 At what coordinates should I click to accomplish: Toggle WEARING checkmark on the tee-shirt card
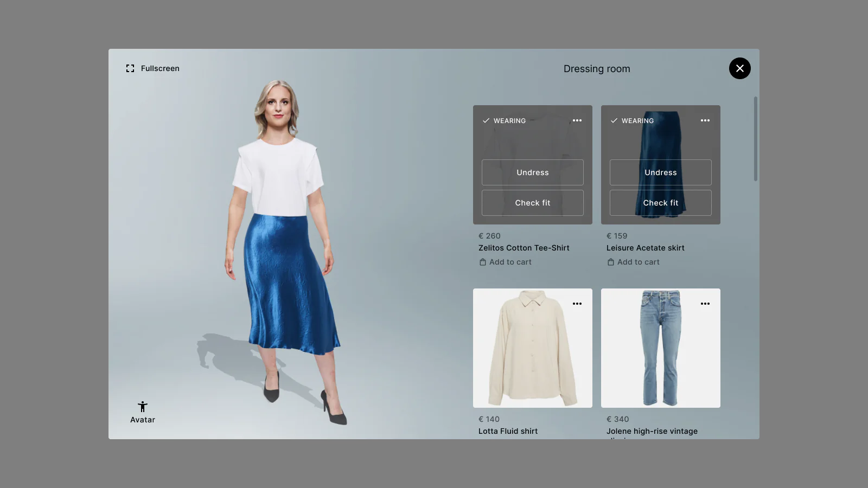tap(486, 121)
